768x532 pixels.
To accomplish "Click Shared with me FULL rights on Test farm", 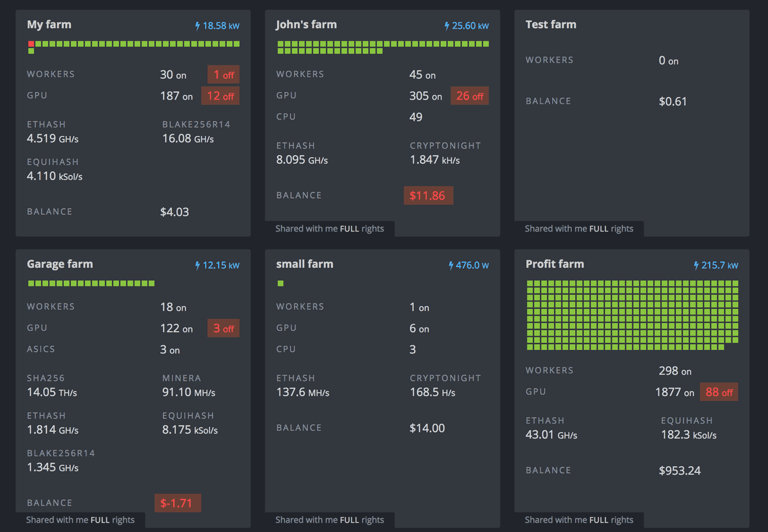I will (x=580, y=229).
